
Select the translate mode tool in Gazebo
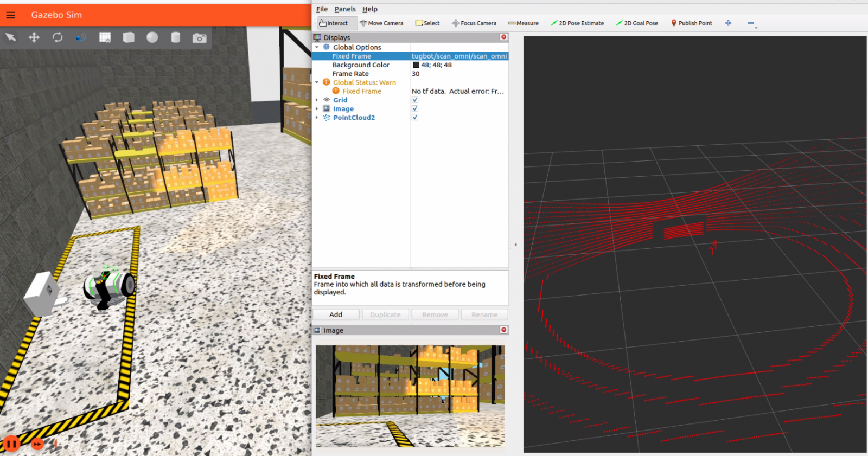(34, 37)
